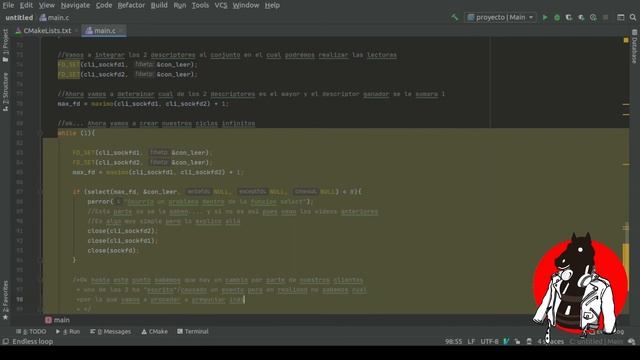This screenshot has height=360, width=640.
Task: Open the Help menu
Action: point(272,5)
